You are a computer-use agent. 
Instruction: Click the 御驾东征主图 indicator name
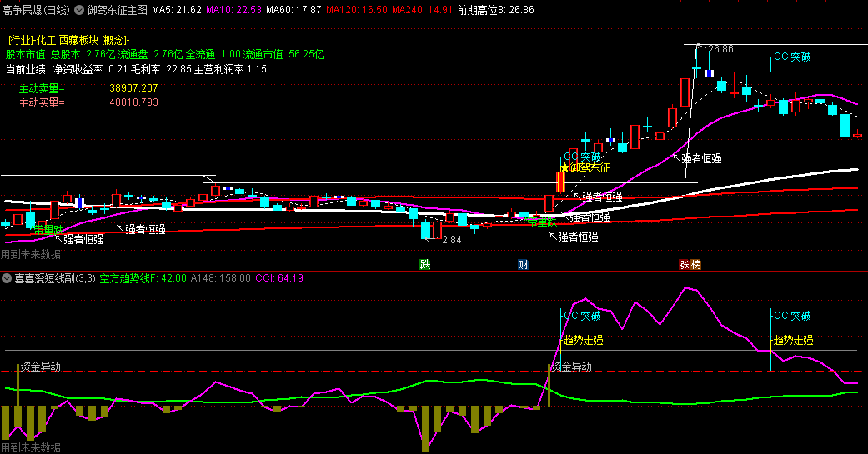point(118,10)
